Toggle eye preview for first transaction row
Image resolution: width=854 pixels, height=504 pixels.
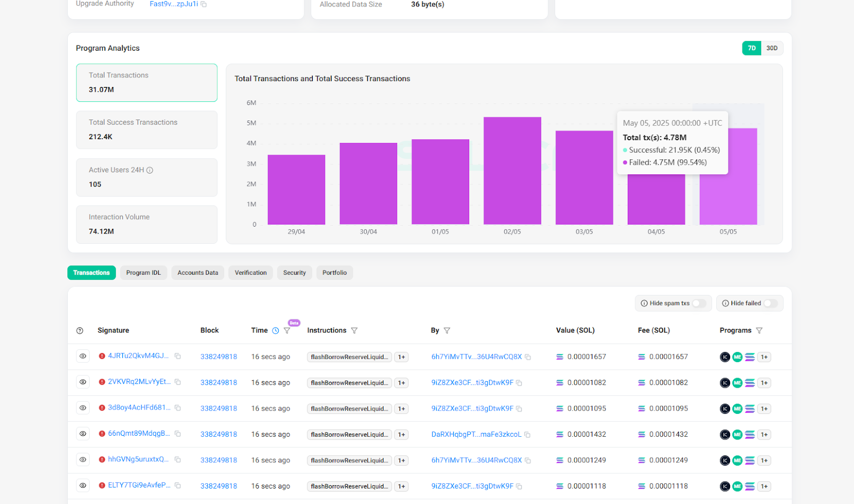pos(83,356)
